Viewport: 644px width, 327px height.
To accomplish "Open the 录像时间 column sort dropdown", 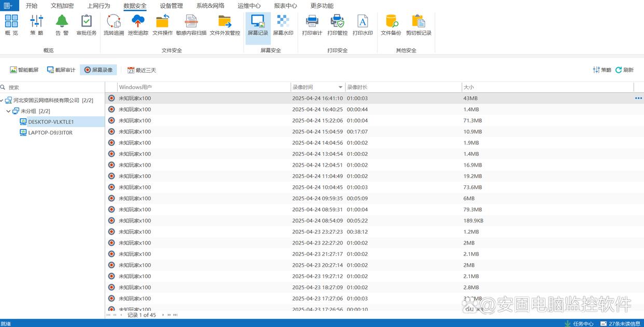I will point(340,87).
